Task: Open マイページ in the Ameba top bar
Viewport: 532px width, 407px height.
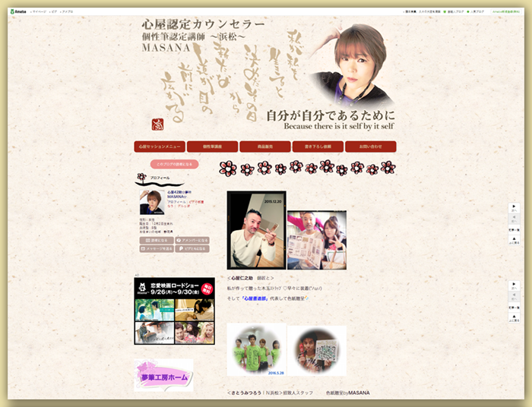Action: [40, 11]
